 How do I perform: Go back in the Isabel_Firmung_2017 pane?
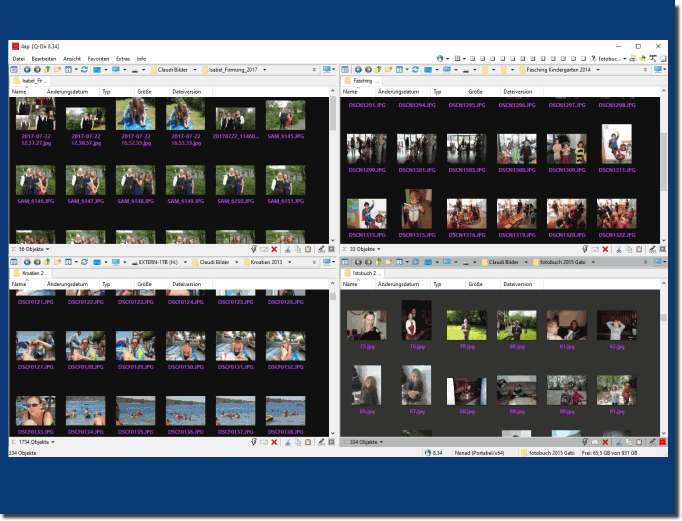[x=27, y=70]
